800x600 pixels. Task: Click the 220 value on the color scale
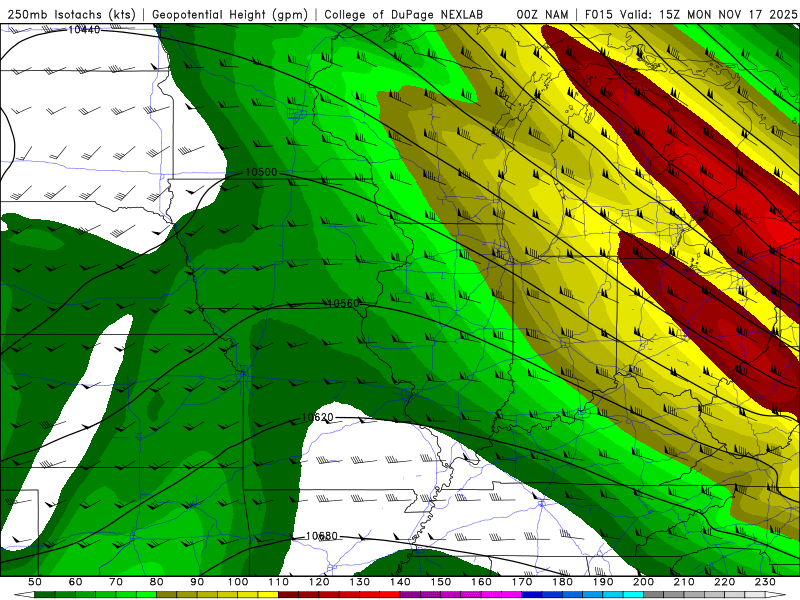click(x=724, y=582)
